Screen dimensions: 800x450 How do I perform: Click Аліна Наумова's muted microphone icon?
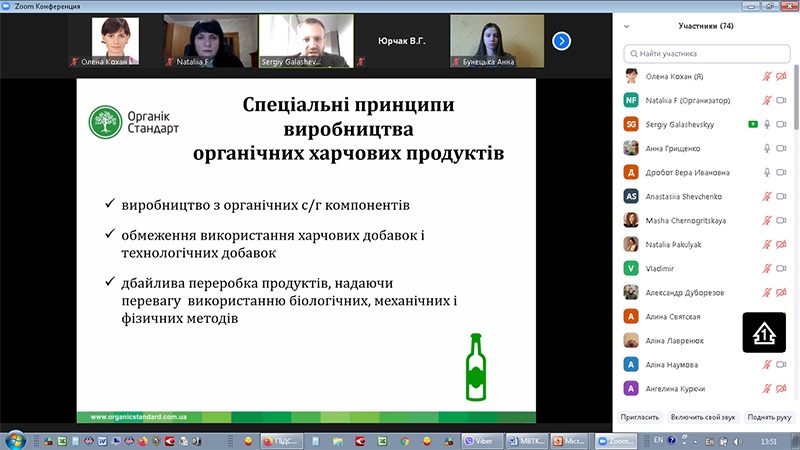click(x=767, y=364)
